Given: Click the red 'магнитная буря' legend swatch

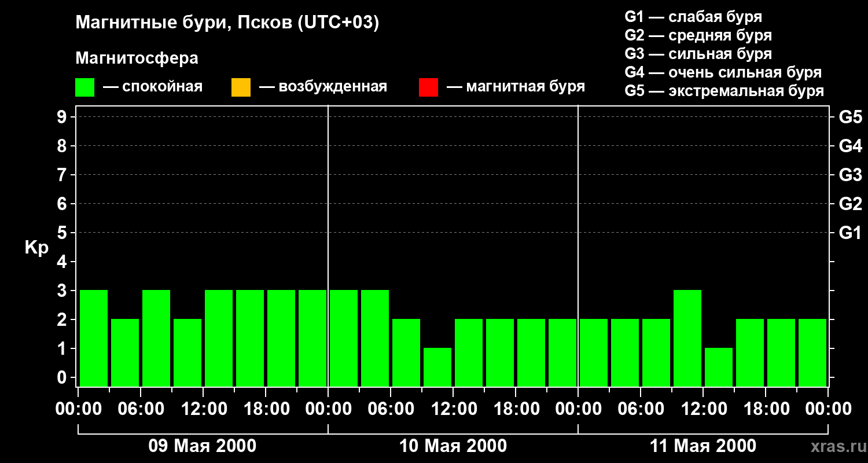Looking at the screenshot, I should tap(428, 87).
